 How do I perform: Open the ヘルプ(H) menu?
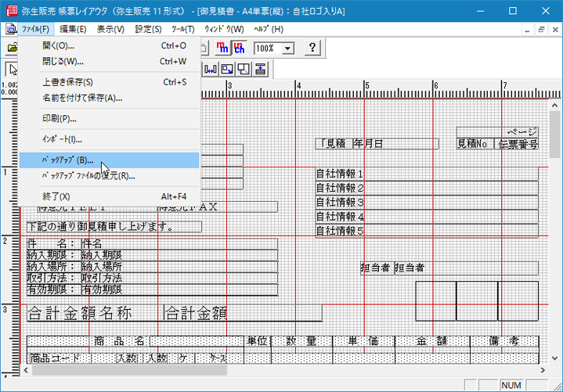[269, 29]
